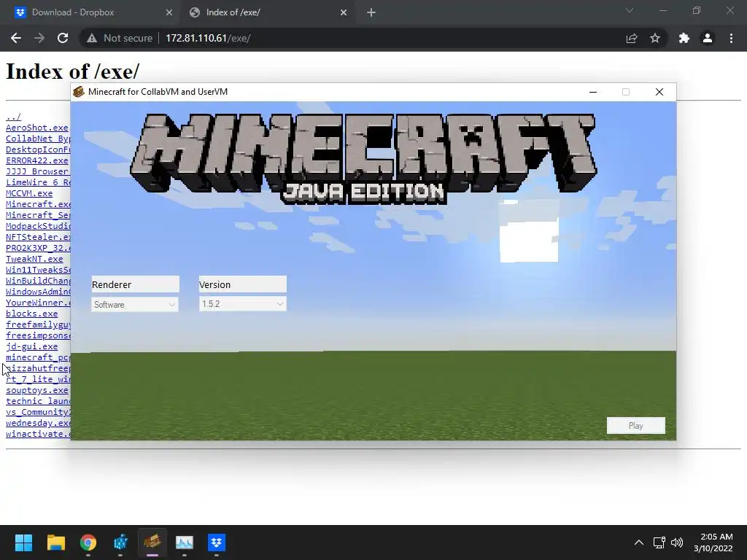
Task: Open the parent directory ../ link
Action: [x=13, y=117]
